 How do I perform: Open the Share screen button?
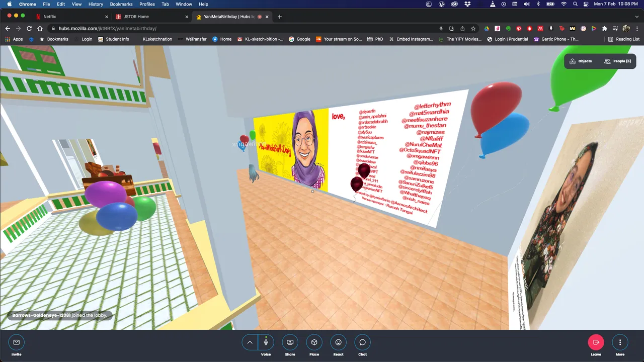tap(290, 342)
